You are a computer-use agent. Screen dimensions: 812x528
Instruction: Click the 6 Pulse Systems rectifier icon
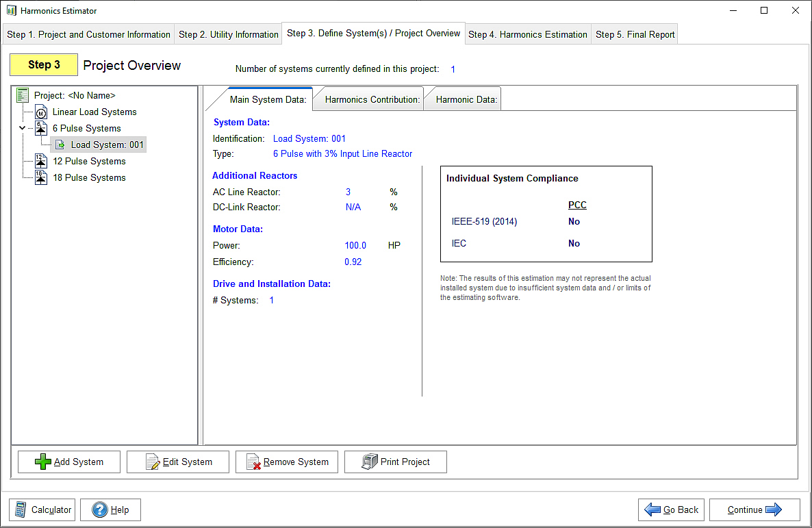click(x=41, y=129)
